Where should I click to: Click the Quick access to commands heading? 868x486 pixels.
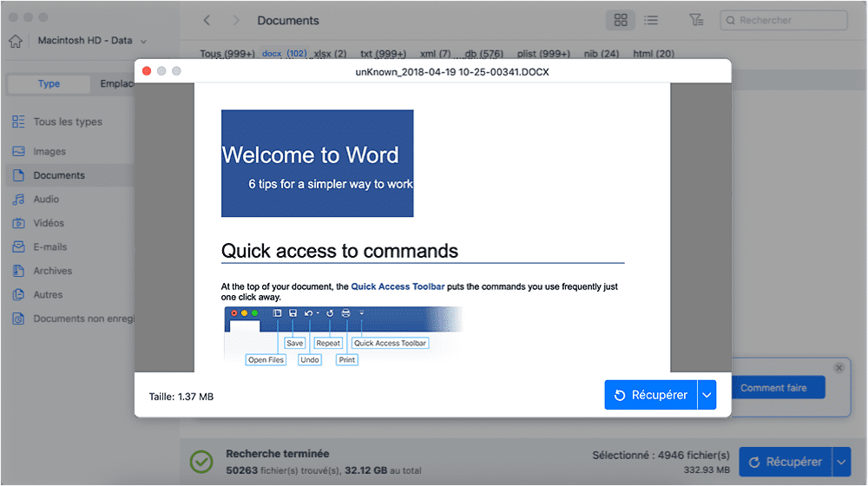point(339,252)
